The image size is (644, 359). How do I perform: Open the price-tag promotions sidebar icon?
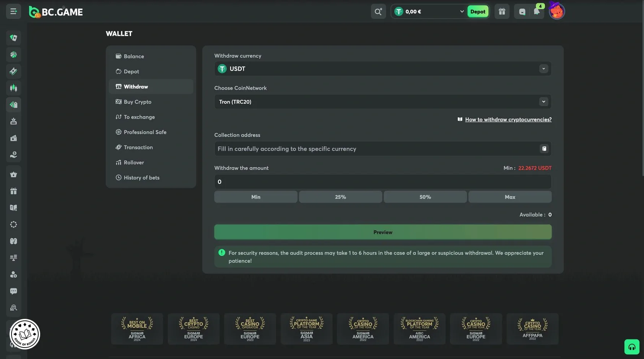pos(13,105)
